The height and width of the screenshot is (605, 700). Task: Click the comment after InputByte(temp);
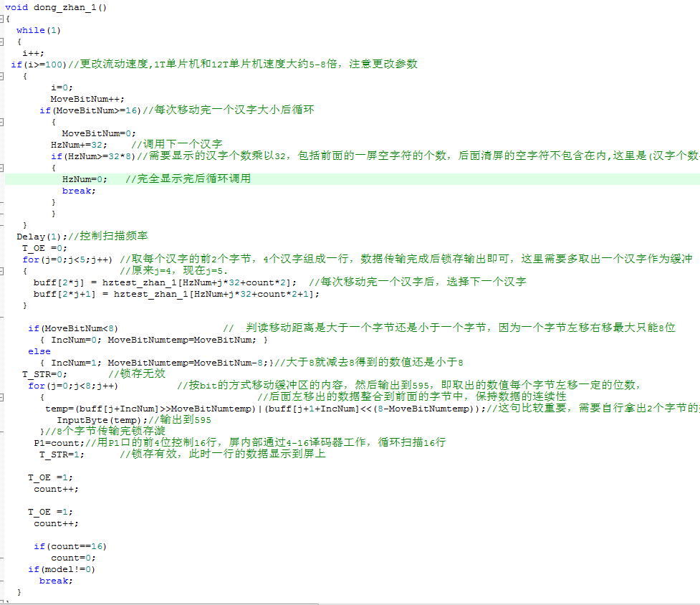coord(179,420)
